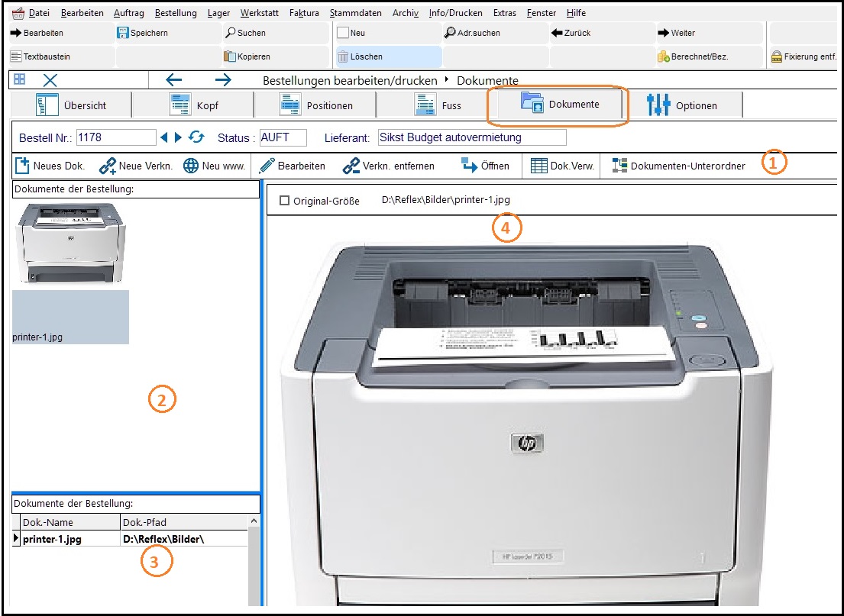Click the Neu www. globe icon
The image size is (844, 616).
pyautogui.click(x=191, y=166)
